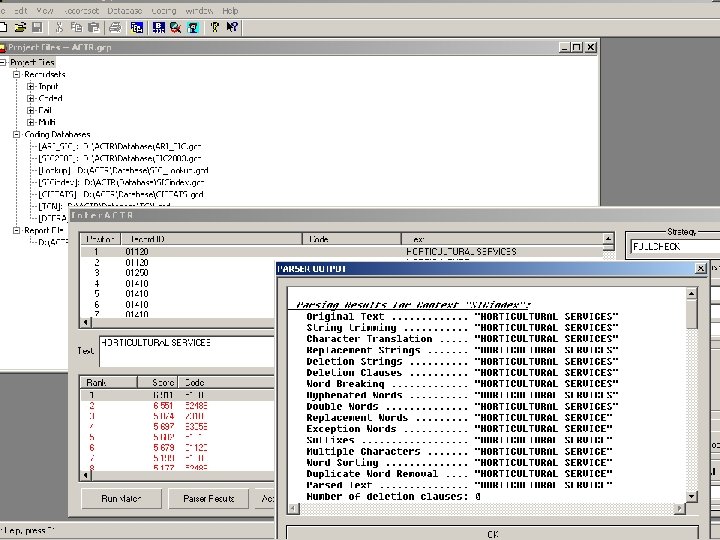Click the cyan-background toolbar icon
Screen dimensions: 720x540
(x=193, y=28)
